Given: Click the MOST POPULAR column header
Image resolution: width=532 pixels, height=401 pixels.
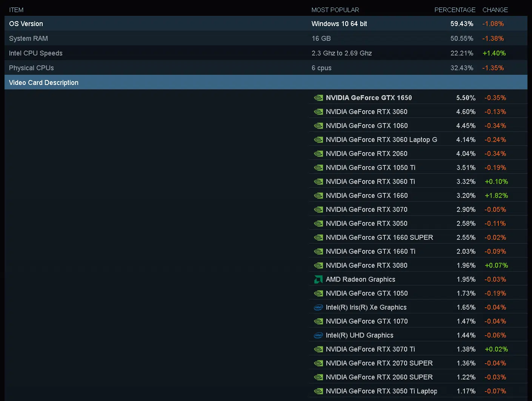Looking at the screenshot, I should 335,10.
